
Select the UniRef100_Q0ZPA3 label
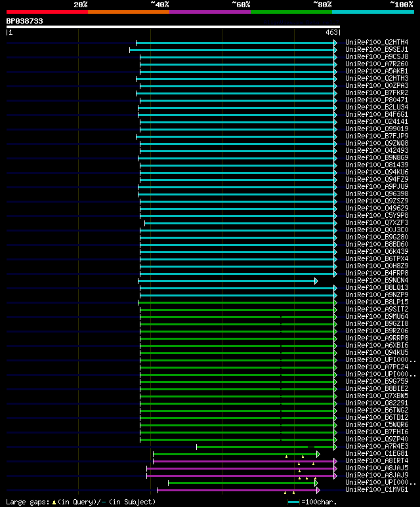point(377,86)
